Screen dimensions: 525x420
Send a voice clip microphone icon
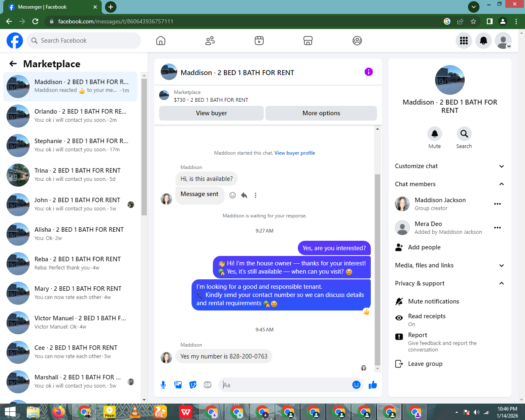coord(163,385)
